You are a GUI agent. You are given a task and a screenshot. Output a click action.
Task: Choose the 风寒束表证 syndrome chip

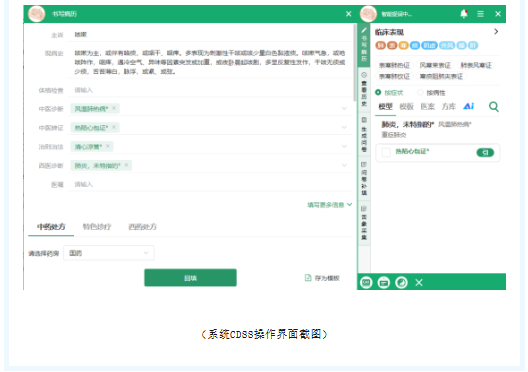[x=435, y=65]
